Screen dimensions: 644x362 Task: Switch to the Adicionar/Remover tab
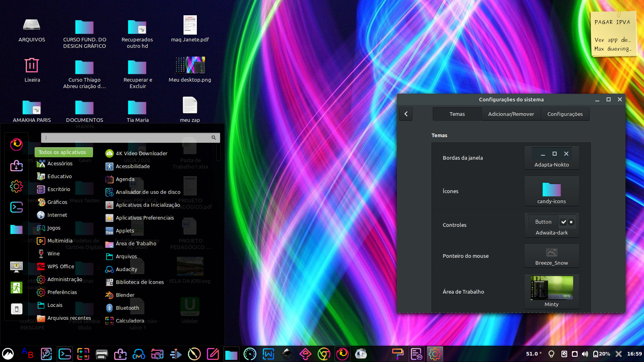[511, 114]
